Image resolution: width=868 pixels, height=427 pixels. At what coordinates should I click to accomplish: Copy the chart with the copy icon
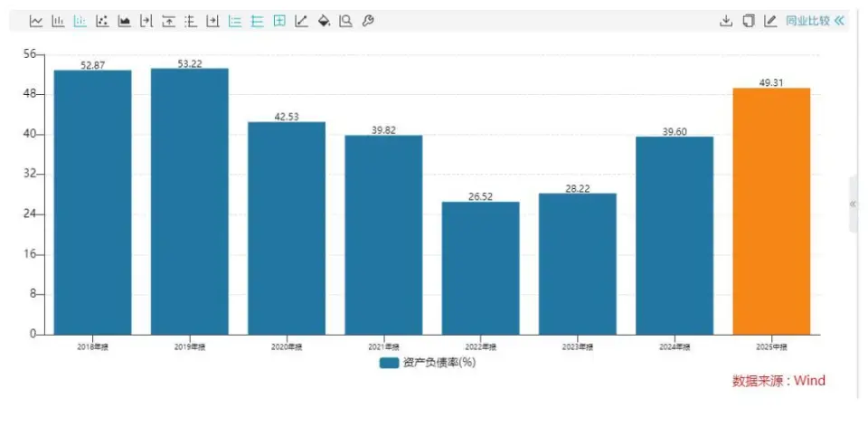click(748, 21)
